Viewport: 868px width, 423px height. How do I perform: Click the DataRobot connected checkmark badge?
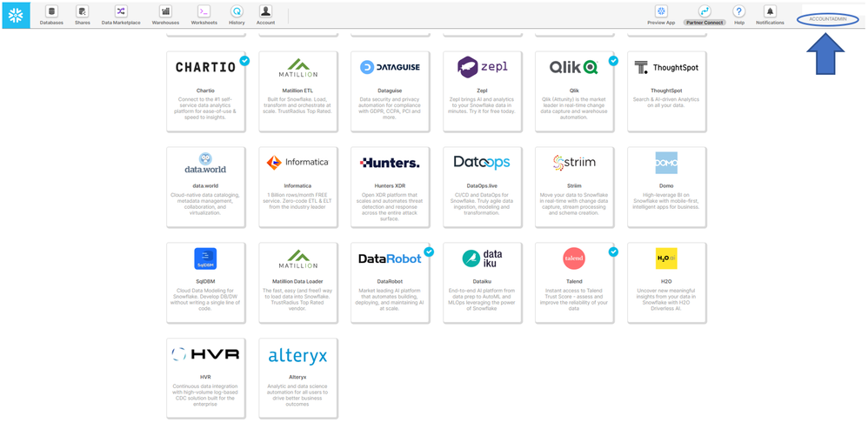(x=429, y=252)
